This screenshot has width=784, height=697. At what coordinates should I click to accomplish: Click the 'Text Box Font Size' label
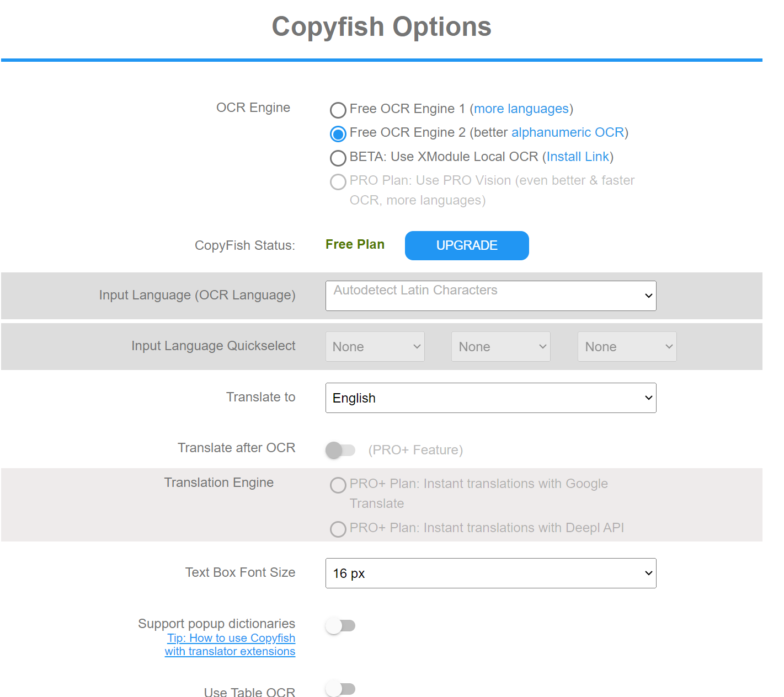point(241,572)
